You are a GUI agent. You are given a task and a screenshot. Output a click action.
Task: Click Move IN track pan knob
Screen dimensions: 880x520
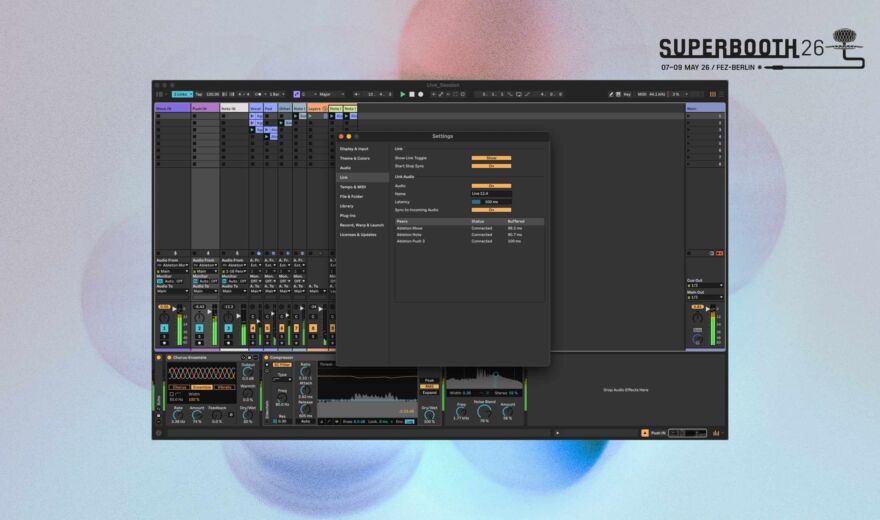click(x=164, y=317)
